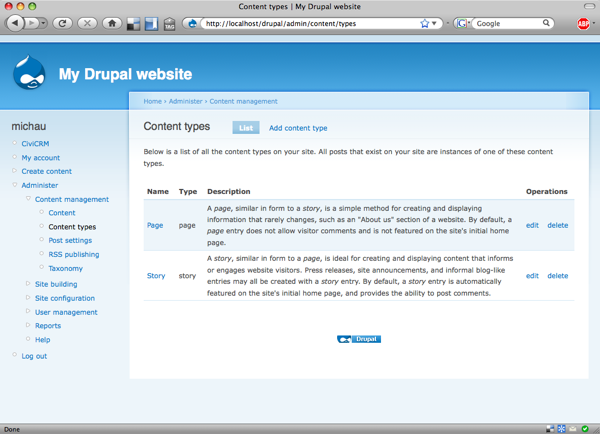
Task: Select the List tab
Action: coord(246,128)
